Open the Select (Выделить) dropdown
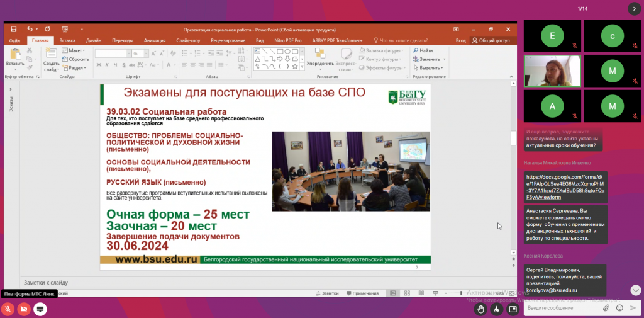Image resolution: width=644 pixels, height=318 pixels. pyautogui.click(x=428, y=68)
